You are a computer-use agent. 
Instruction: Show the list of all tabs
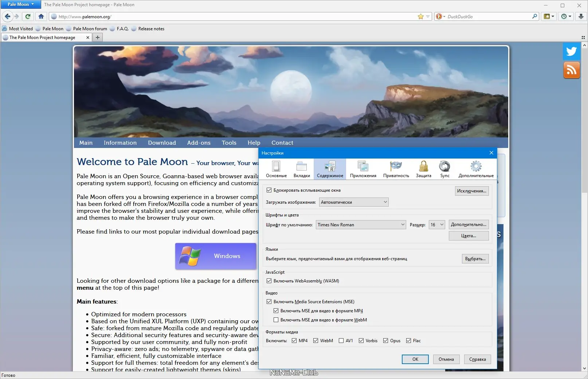583,37
